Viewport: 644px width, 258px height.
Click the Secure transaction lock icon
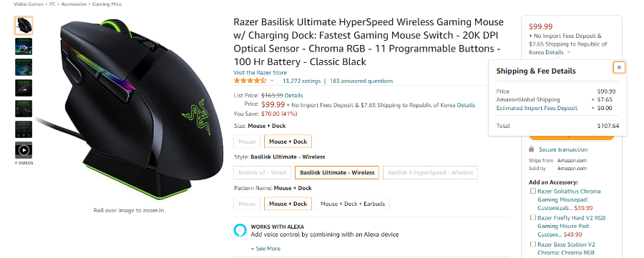[x=532, y=149]
